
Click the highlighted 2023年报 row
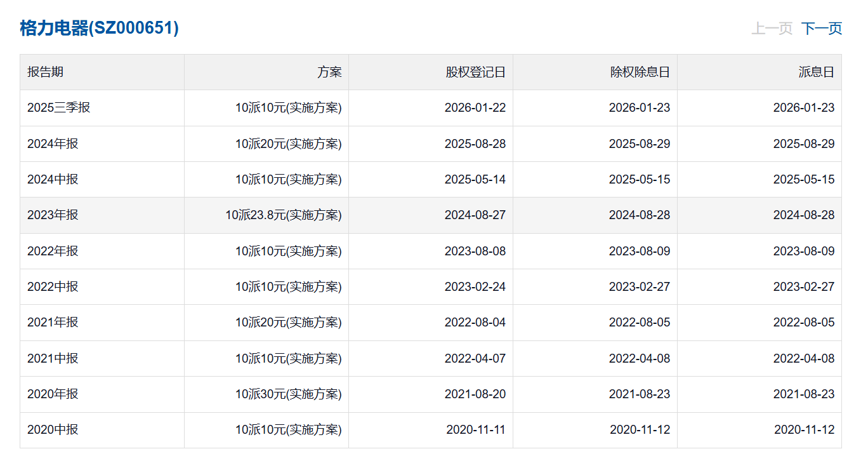coord(53,215)
